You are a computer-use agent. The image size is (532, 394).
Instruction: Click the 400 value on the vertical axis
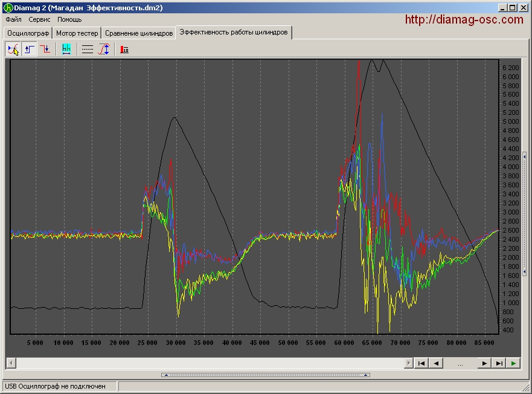tap(508, 330)
